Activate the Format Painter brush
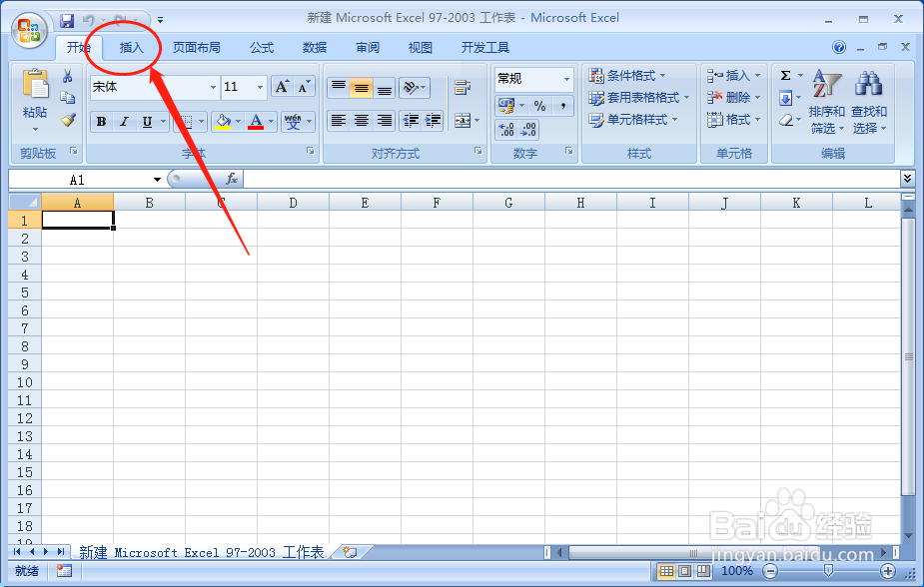924x587 pixels. pyautogui.click(x=68, y=120)
